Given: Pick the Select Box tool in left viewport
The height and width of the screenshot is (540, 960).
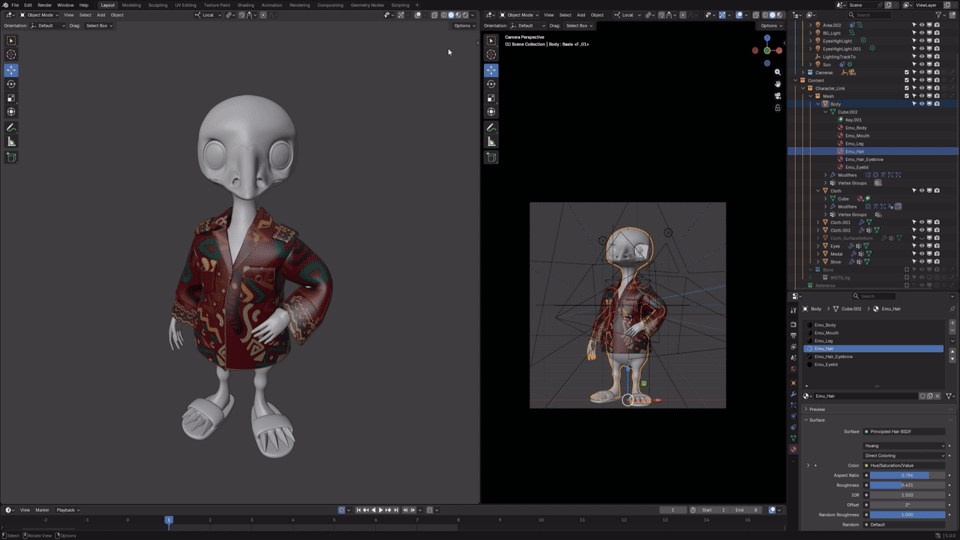Looking at the screenshot, I should click(x=11, y=40).
